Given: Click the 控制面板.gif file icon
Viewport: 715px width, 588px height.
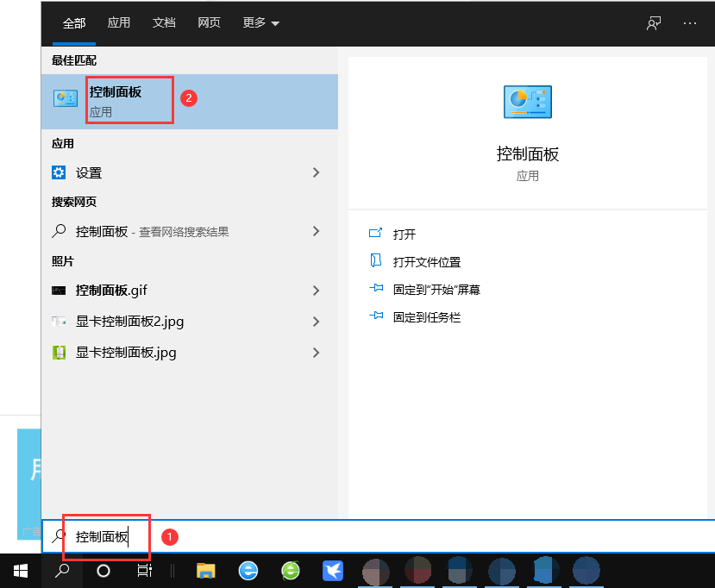Looking at the screenshot, I should pyautogui.click(x=59, y=291).
